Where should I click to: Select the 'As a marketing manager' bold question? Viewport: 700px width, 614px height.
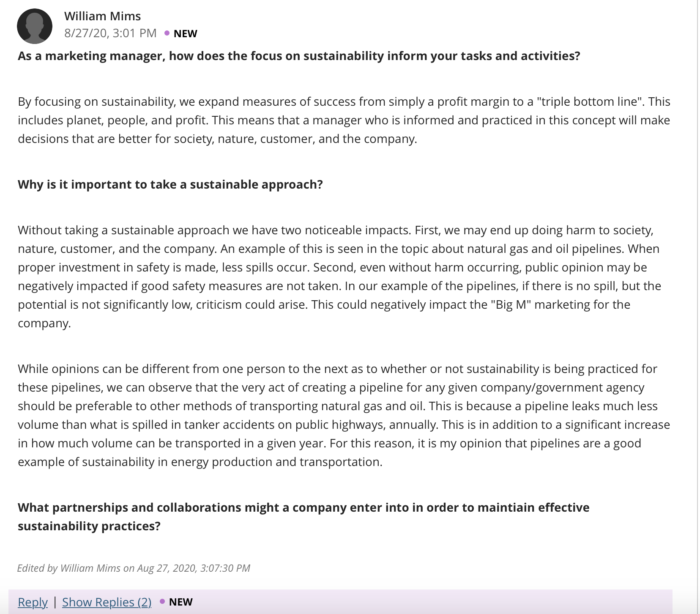tap(299, 56)
